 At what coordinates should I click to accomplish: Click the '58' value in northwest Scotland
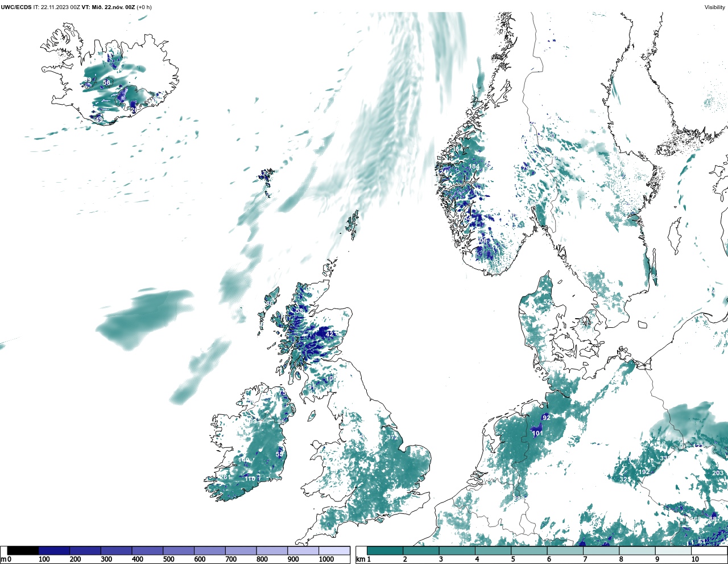point(299,311)
